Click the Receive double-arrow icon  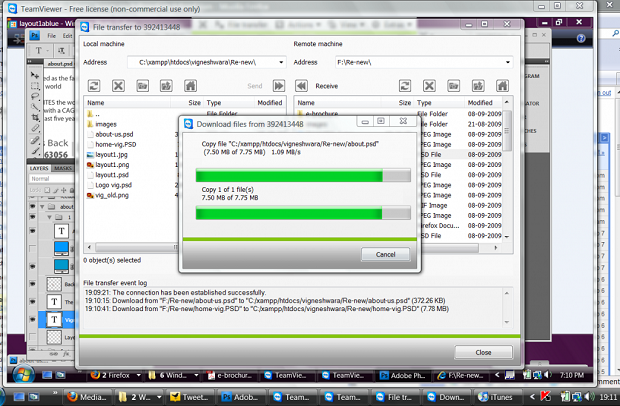(301, 86)
